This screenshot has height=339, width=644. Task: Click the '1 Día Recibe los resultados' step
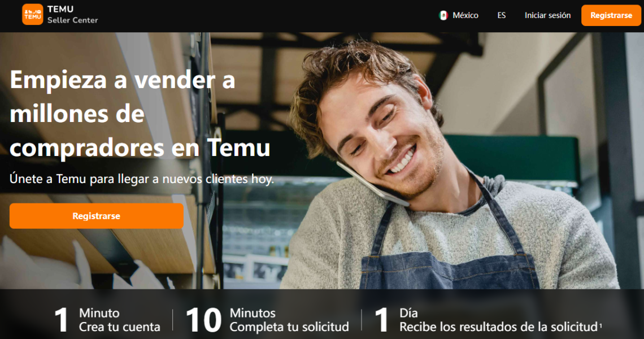(x=488, y=320)
